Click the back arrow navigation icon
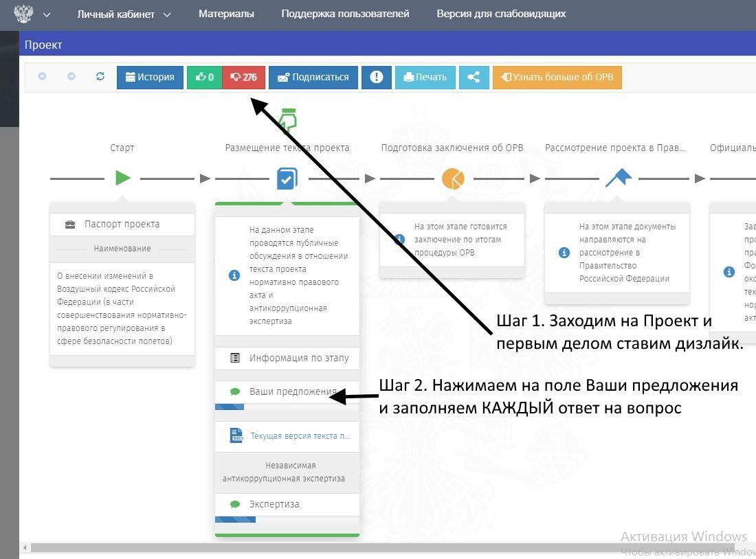 point(43,77)
